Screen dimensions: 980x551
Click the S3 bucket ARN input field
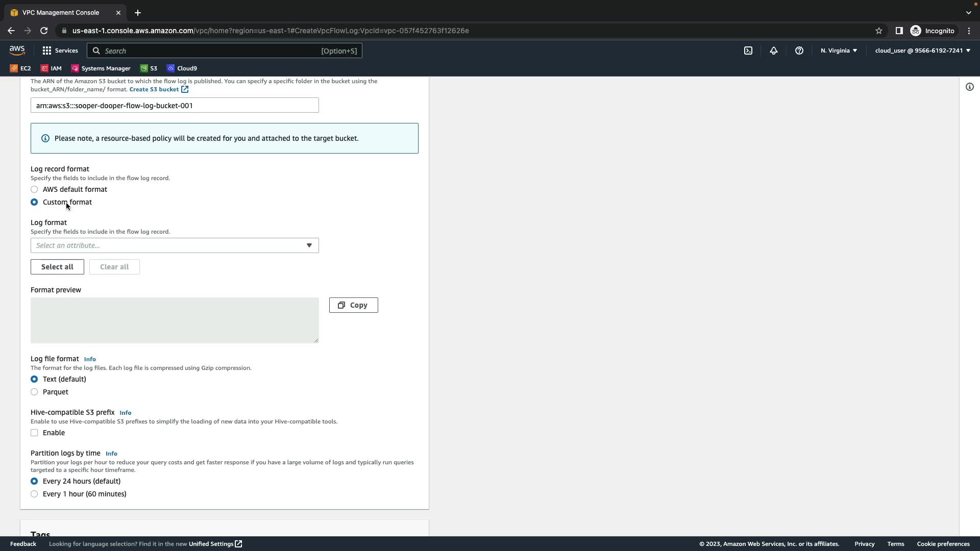pyautogui.click(x=175, y=106)
